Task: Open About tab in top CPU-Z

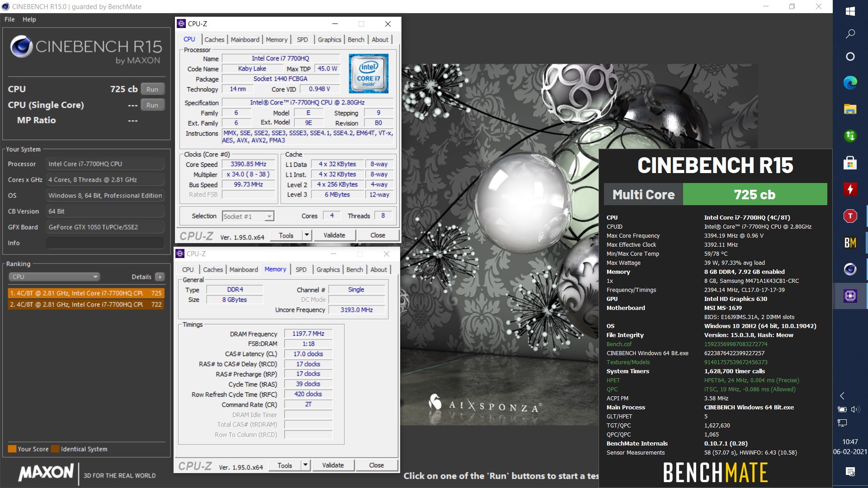Action: click(380, 40)
